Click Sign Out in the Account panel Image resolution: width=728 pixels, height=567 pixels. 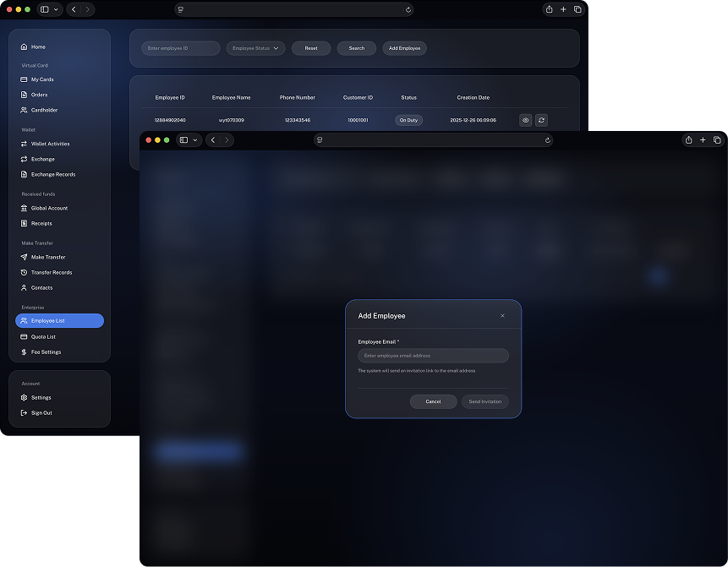41,412
